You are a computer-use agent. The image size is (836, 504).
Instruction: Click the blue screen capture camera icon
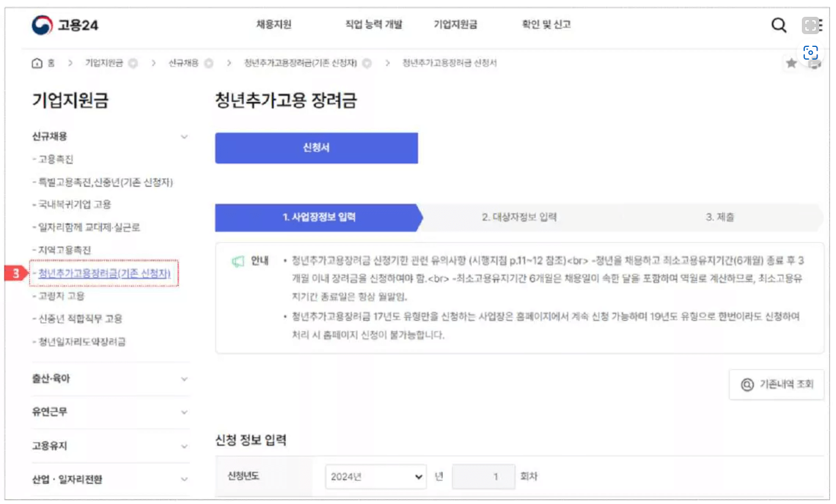pyautogui.click(x=811, y=53)
